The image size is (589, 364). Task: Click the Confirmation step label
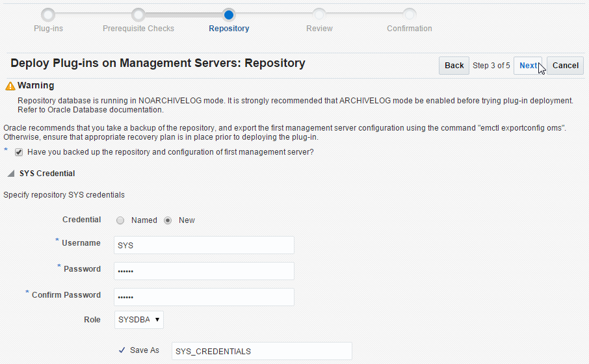410,29
